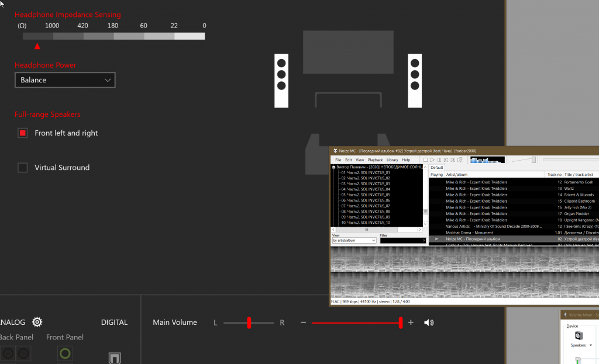
Task: Skip to previous track in foobar2000
Action: [x=446, y=160]
